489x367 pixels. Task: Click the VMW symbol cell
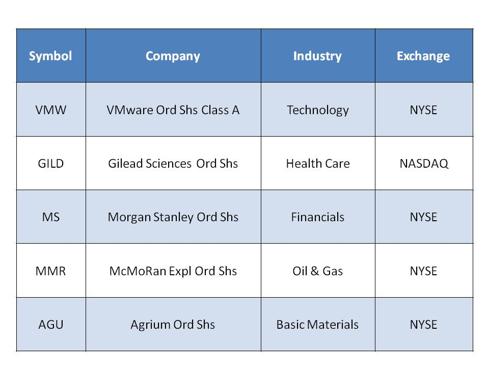[x=51, y=110]
